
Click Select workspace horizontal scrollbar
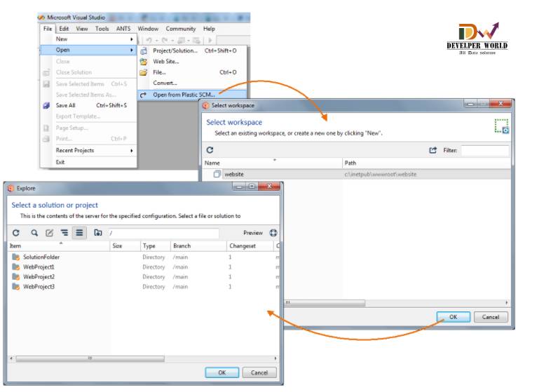pos(325,303)
